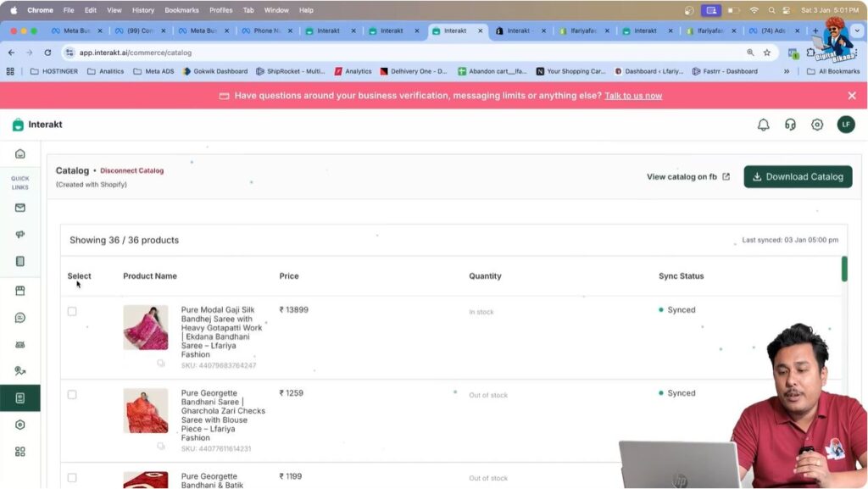Open the All Bookmarks folder
The image size is (868, 489).
(x=833, y=71)
